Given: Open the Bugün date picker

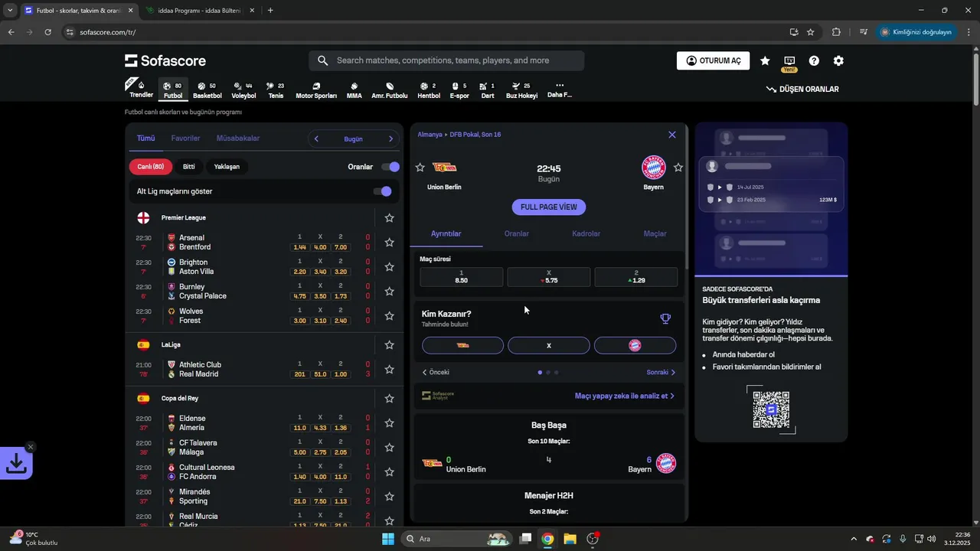Looking at the screenshot, I should 353,139.
